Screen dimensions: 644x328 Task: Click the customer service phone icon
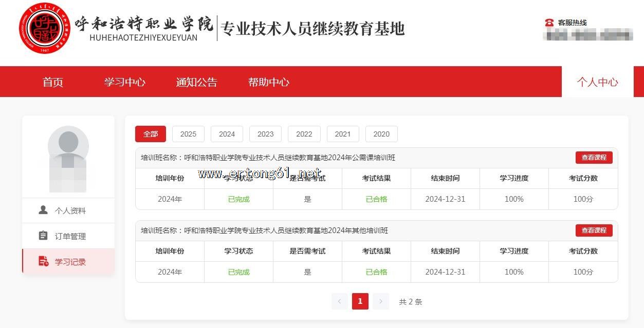click(549, 23)
